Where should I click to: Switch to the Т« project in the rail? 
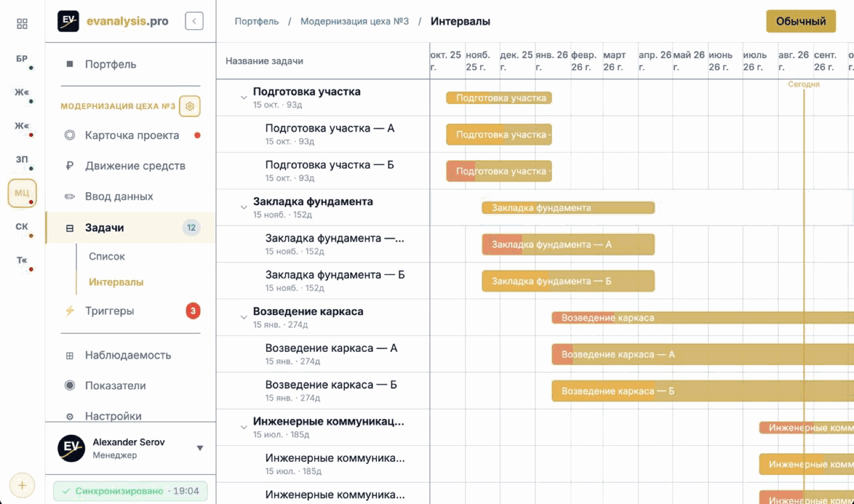point(22,260)
